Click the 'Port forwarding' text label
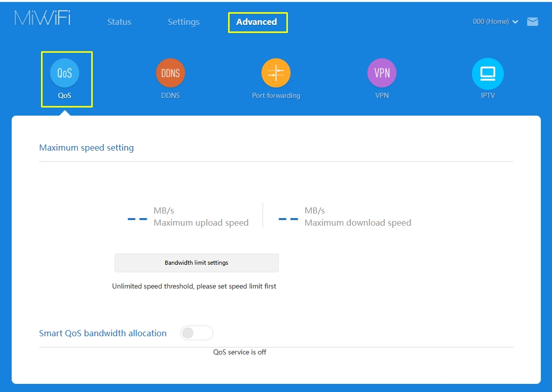 (x=276, y=95)
